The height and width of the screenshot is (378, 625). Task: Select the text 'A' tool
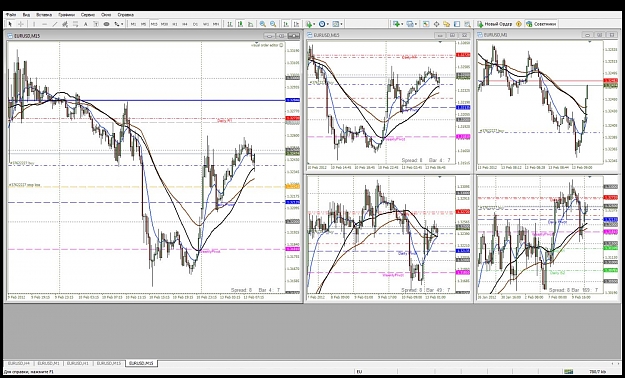coord(85,24)
